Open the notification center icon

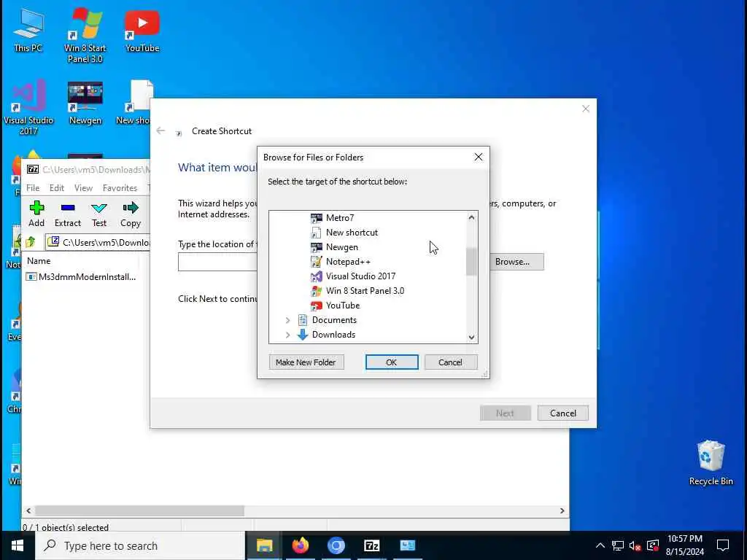(723, 545)
